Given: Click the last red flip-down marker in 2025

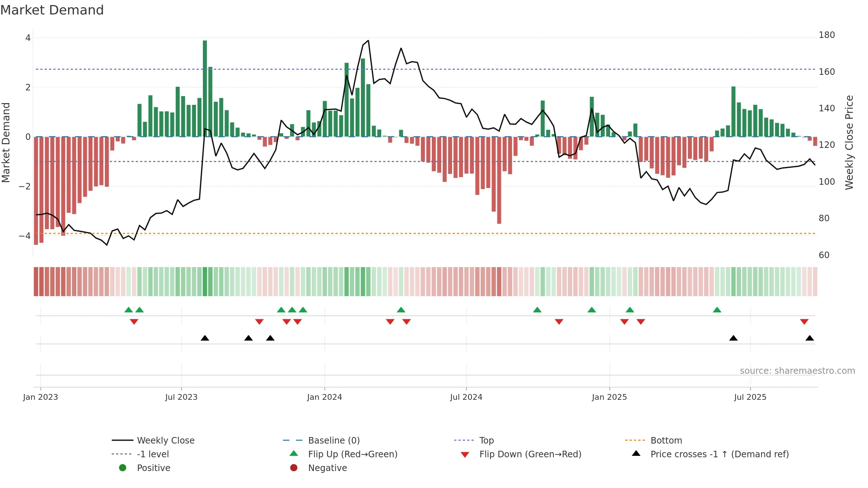Looking at the screenshot, I should (x=804, y=322).
